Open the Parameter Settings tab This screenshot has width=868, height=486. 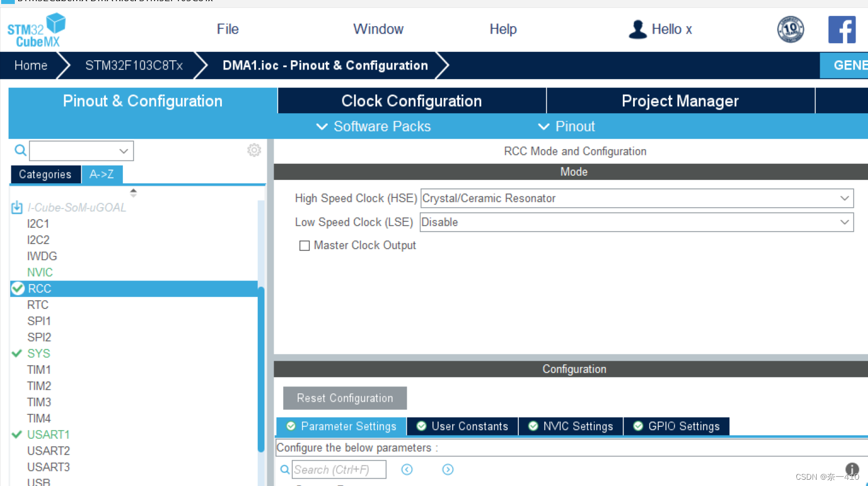pyautogui.click(x=341, y=426)
